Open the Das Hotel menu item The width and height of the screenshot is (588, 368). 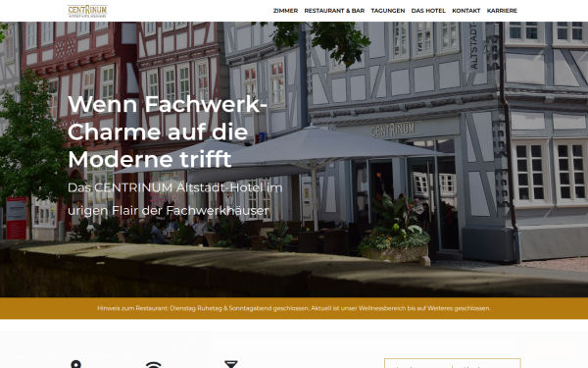tap(428, 11)
